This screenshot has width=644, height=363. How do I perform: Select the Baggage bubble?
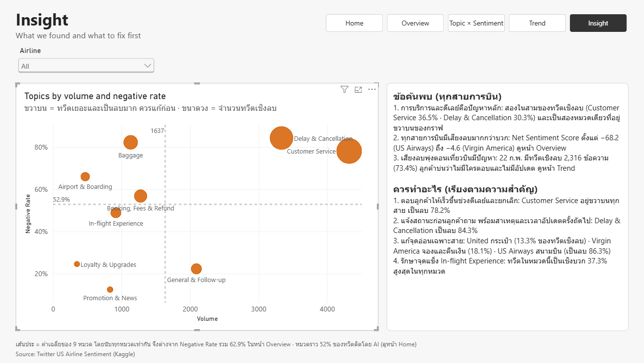point(130,142)
